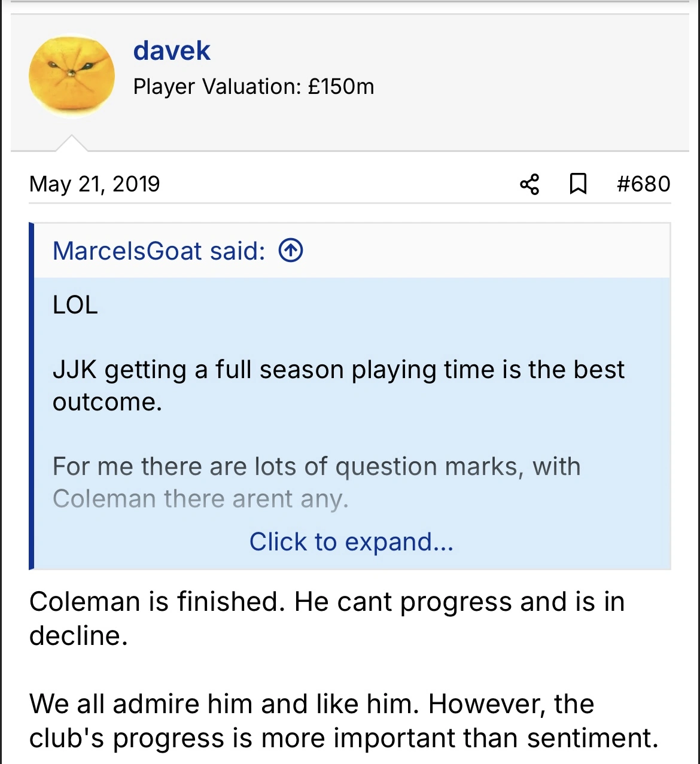Click the "Coleman is finished" reply paragraph

[327, 602]
